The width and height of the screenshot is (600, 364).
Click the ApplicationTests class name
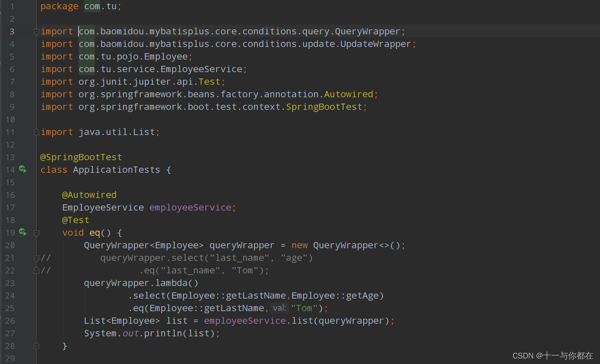[117, 170]
